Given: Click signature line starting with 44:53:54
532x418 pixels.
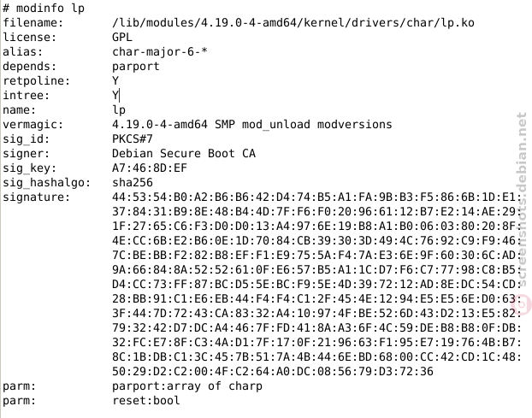Looking at the screenshot, I should pos(317,197).
